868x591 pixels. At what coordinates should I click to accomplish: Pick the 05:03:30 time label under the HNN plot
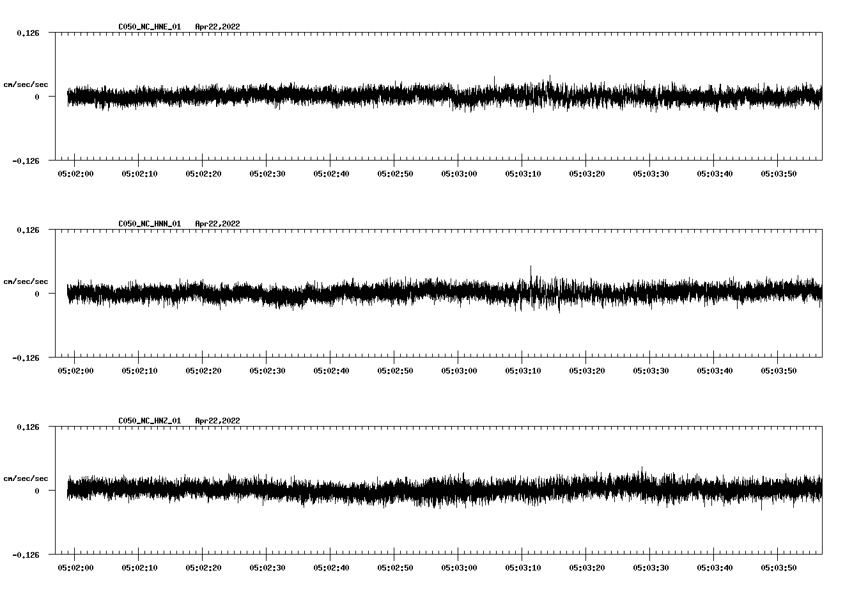651,370
